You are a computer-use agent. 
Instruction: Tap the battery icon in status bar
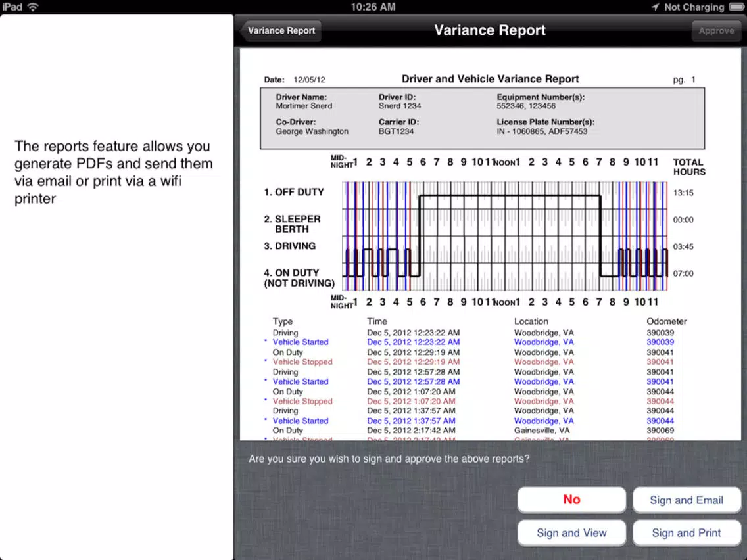[736, 7]
